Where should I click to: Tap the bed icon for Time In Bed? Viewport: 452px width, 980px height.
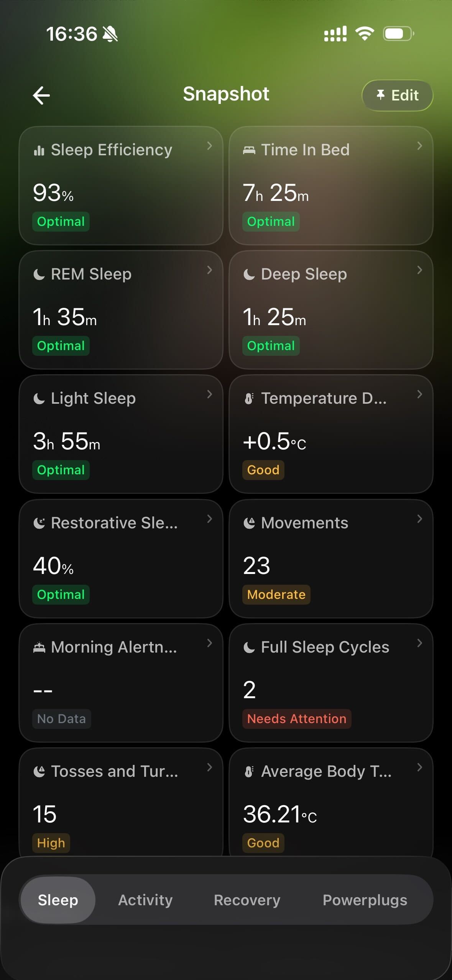249,150
